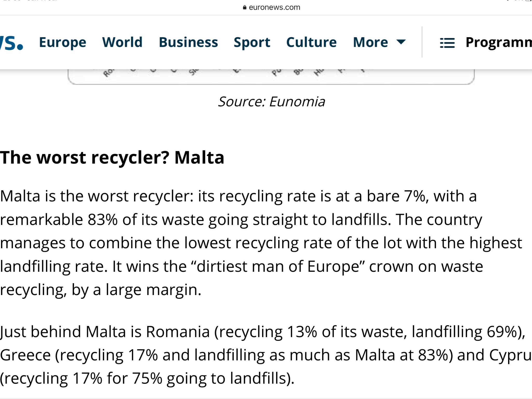Viewport: 532px width, 399px height.
Task: Click the paragraph starting Just behind Malta
Action: pos(266,355)
